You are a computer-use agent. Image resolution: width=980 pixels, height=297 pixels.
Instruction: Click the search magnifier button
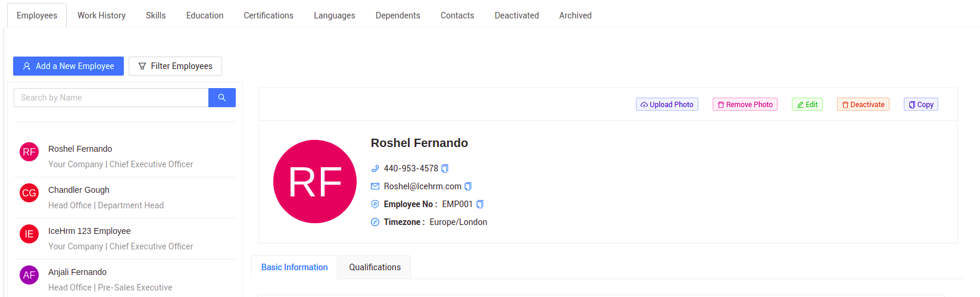[x=222, y=98]
